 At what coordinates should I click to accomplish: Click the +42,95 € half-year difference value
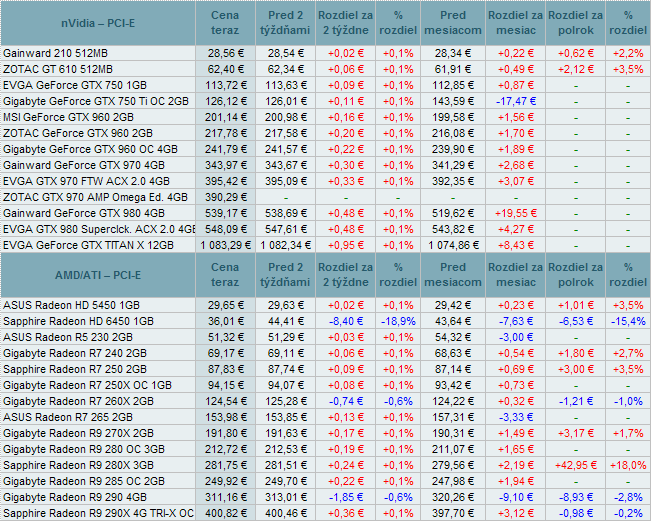pos(576,465)
